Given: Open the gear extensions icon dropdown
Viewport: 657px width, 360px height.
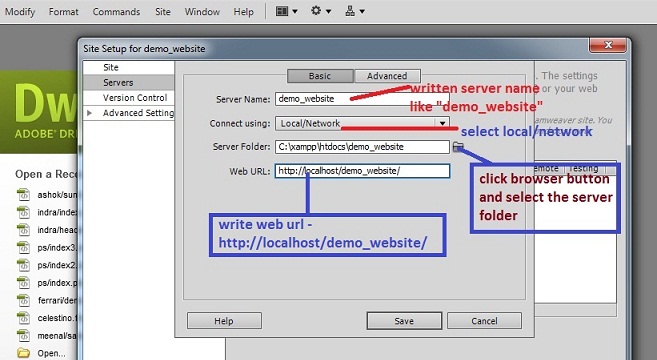Looking at the screenshot, I should [x=321, y=11].
